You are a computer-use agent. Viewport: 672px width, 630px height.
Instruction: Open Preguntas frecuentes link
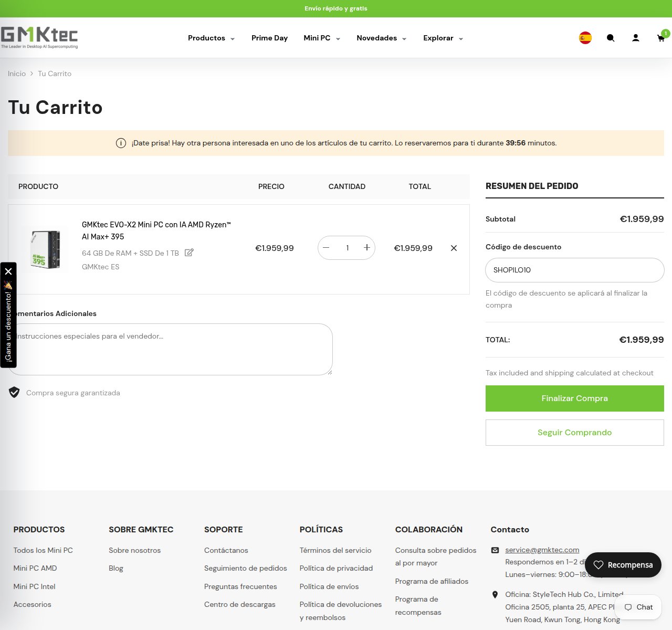(240, 586)
